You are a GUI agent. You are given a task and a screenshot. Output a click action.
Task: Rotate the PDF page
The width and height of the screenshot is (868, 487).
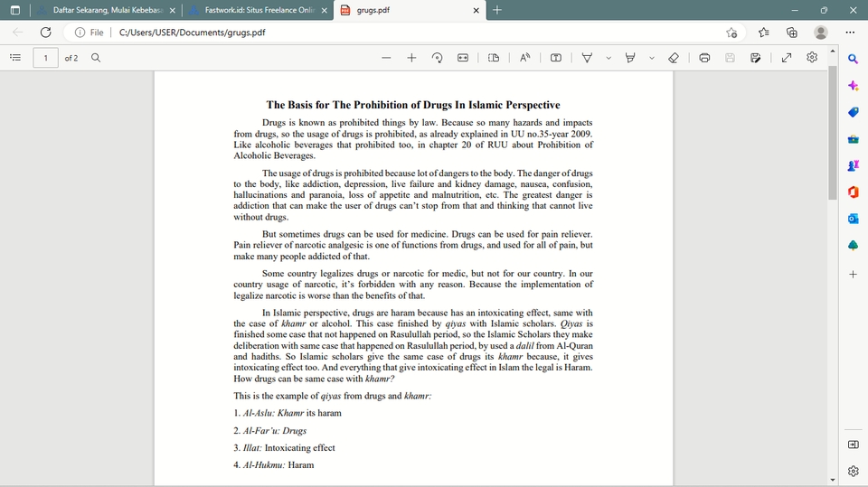click(438, 58)
